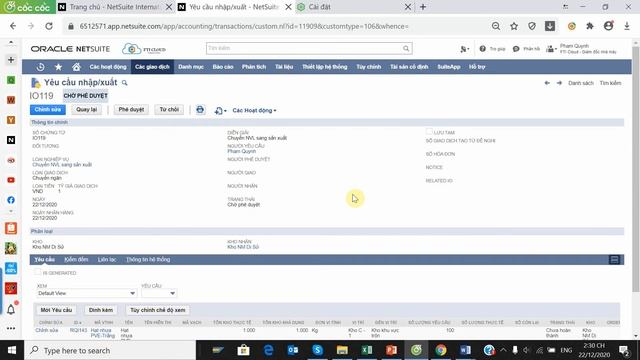Go to NetSuite home icon

pos(76,67)
